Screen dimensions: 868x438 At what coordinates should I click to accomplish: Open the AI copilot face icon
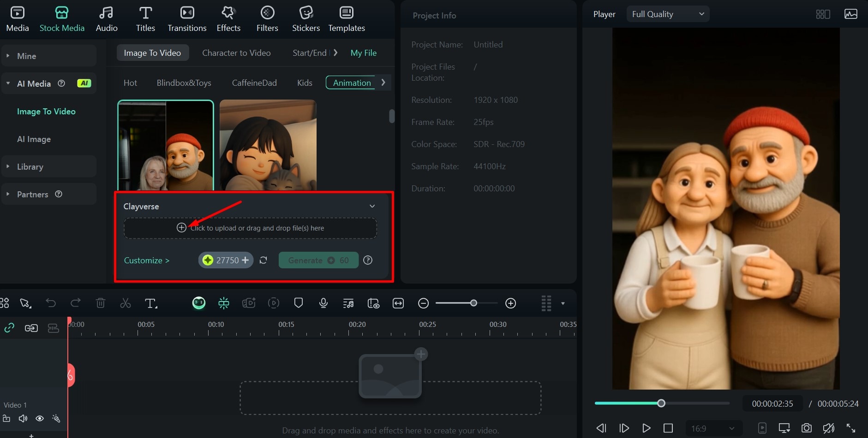pyautogui.click(x=199, y=303)
